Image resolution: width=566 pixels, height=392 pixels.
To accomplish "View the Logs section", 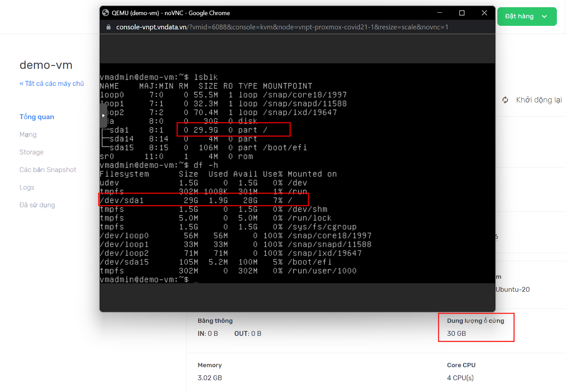I will [x=27, y=188].
